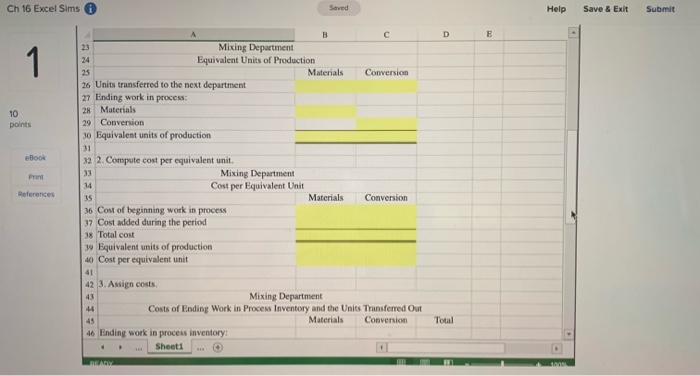The width and height of the screenshot is (700, 376).
Task: Select column E header
Action: click(489, 34)
